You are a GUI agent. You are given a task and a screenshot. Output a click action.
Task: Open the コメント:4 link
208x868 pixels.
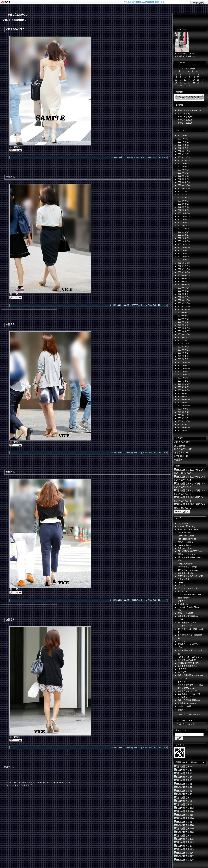pyautogui.click(x=162, y=157)
